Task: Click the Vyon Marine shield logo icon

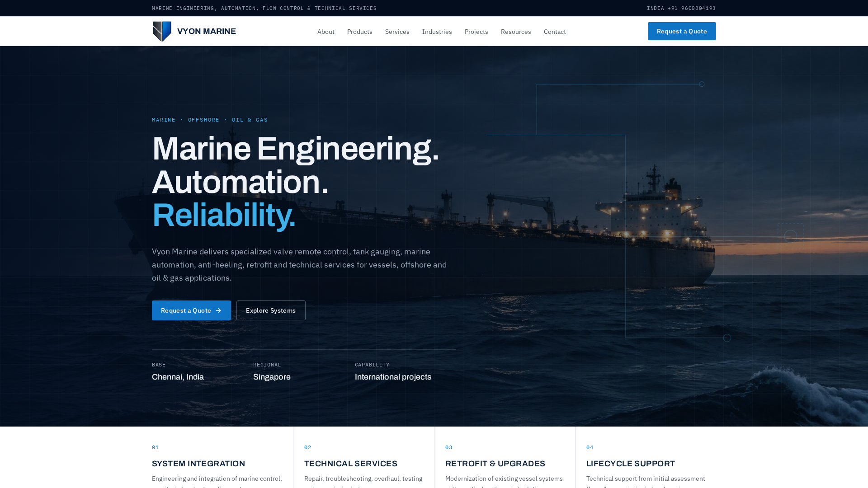Action: (x=162, y=31)
